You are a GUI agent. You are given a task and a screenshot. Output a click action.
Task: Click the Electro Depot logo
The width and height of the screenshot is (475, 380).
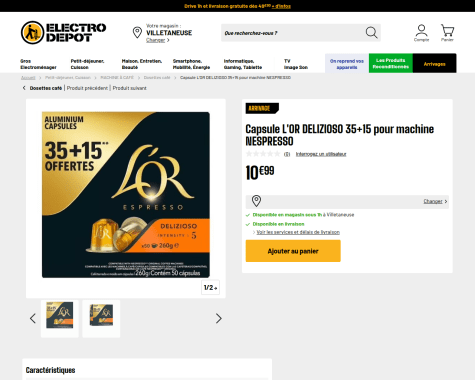tap(63, 32)
